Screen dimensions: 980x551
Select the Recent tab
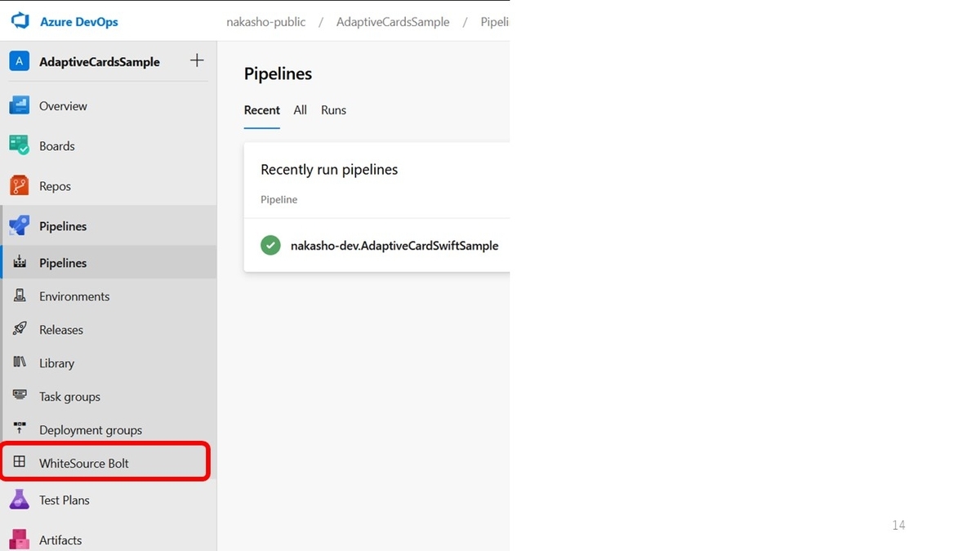pyautogui.click(x=262, y=110)
